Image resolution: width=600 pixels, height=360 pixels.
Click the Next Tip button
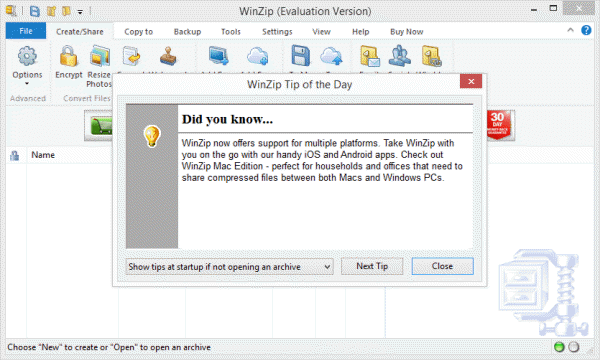point(372,266)
